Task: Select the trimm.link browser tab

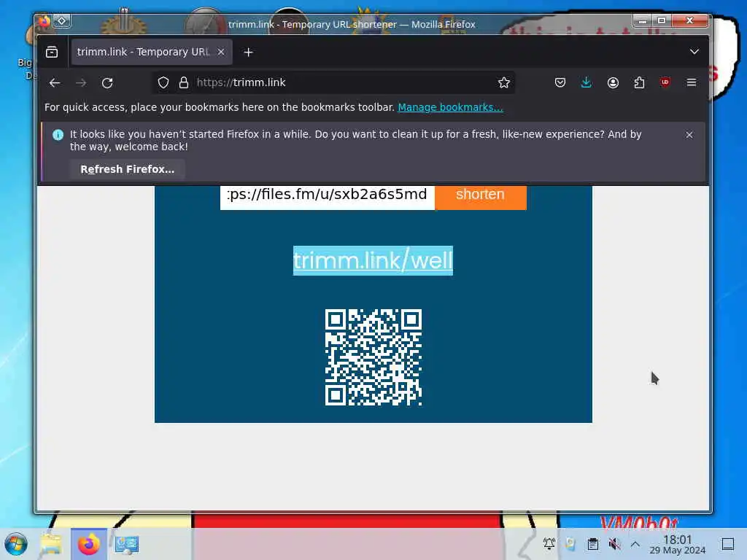Action: pos(151,52)
